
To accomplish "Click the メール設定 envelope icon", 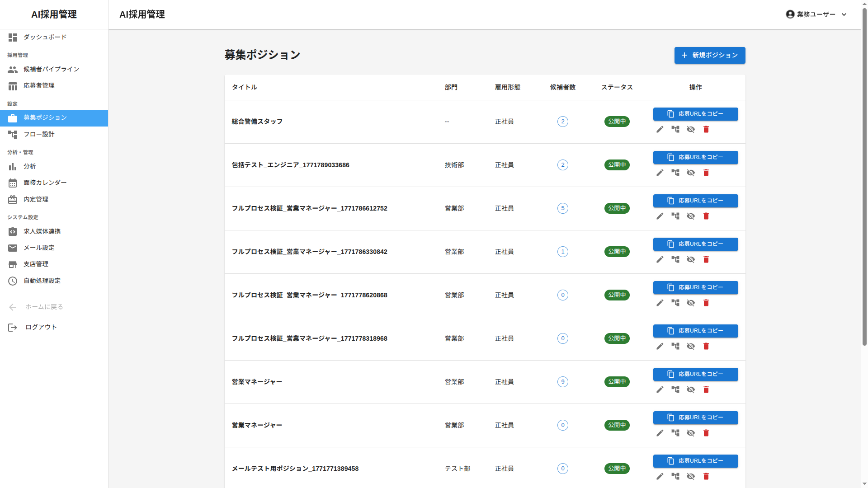I will tap(13, 248).
